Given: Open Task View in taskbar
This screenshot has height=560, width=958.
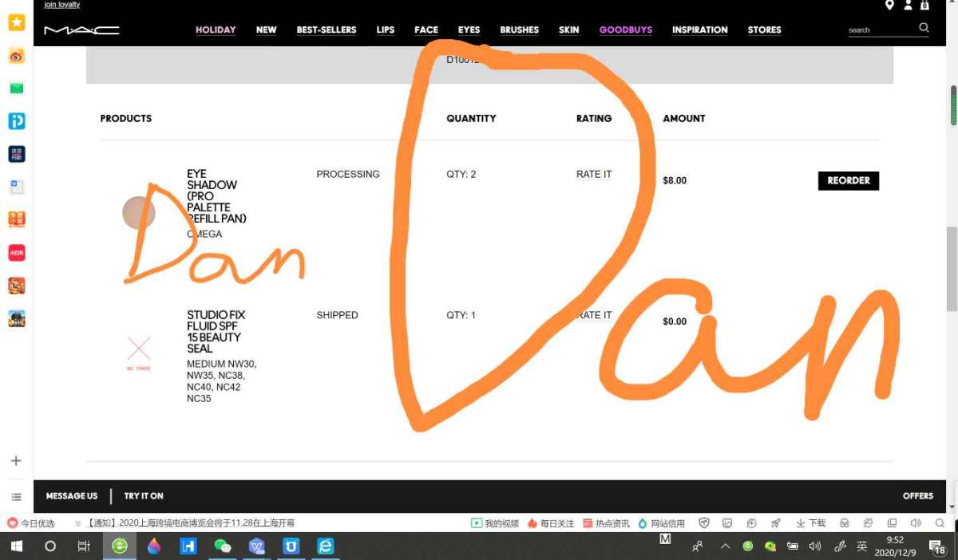Looking at the screenshot, I should tap(84, 546).
